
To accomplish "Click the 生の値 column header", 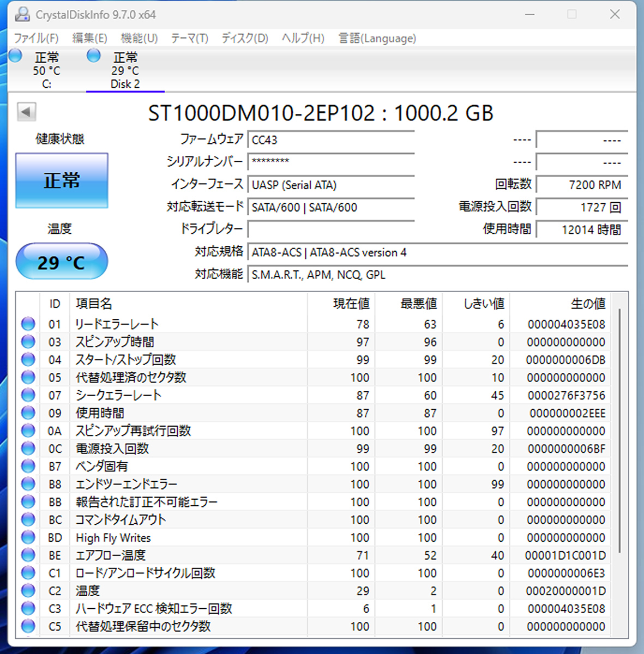I will [x=561, y=304].
